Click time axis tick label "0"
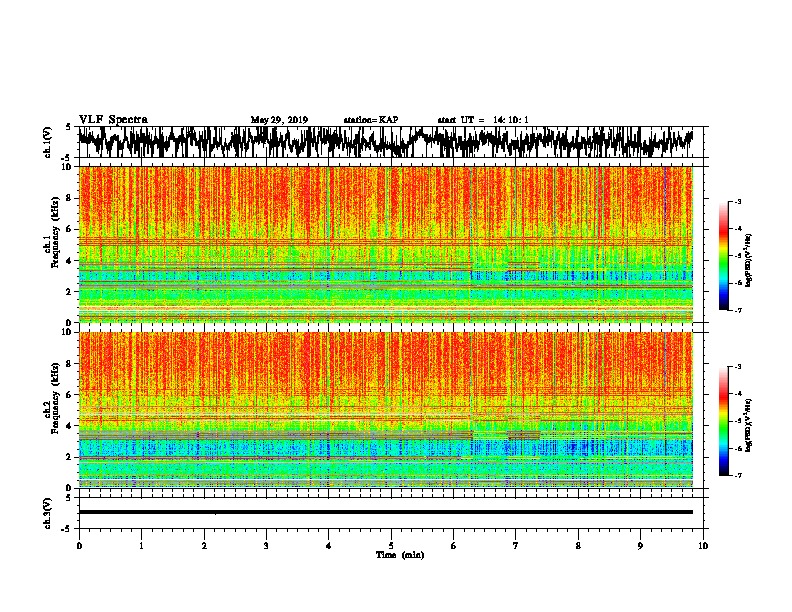Screen dimensions: 792x612 79,546
